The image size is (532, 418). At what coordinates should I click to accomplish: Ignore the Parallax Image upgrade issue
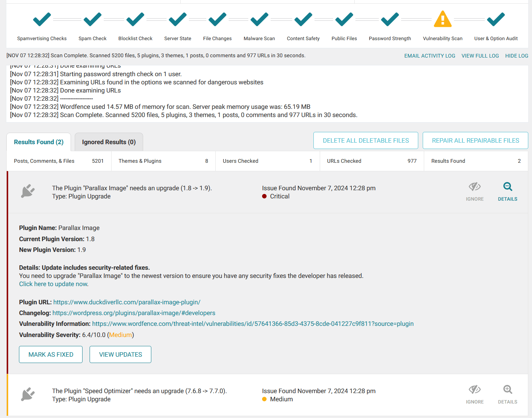(474, 191)
